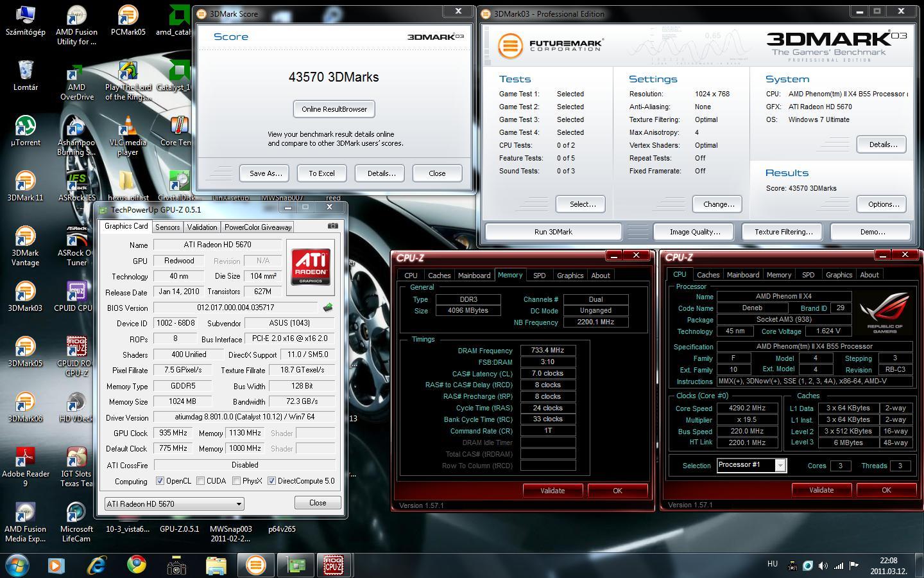Screen dimensions: 924x578
Task: Launch AMD Fusion Media Explorer icon
Action: coord(25,521)
